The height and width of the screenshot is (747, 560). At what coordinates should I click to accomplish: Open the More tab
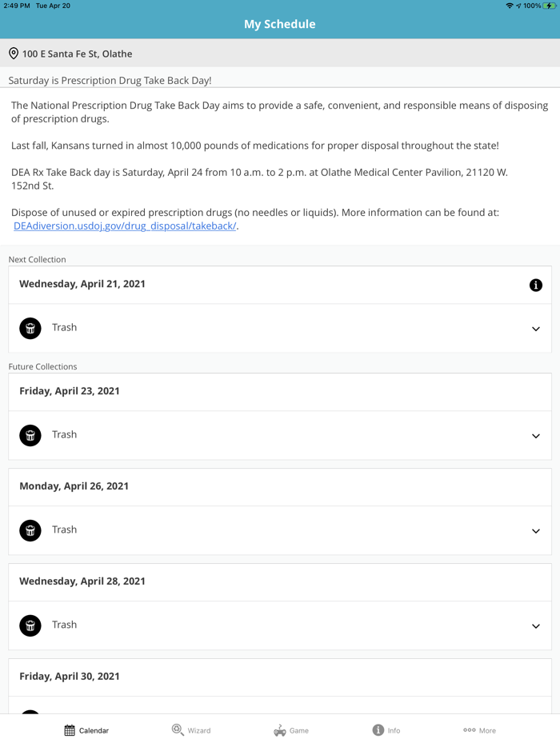click(479, 730)
